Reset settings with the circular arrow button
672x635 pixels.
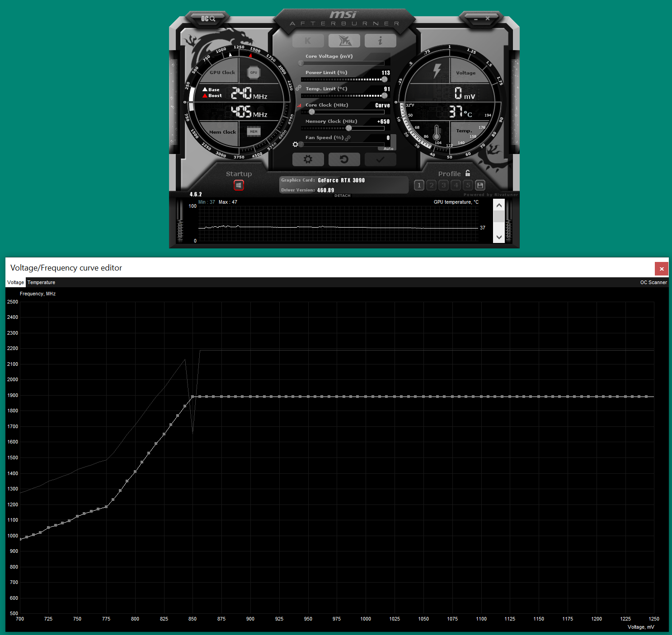pos(344,159)
